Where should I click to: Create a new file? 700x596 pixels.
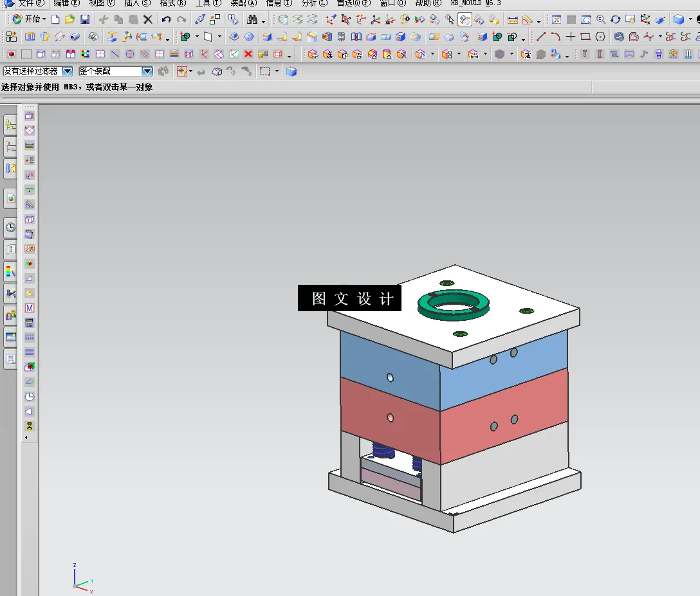[x=56, y=19]
